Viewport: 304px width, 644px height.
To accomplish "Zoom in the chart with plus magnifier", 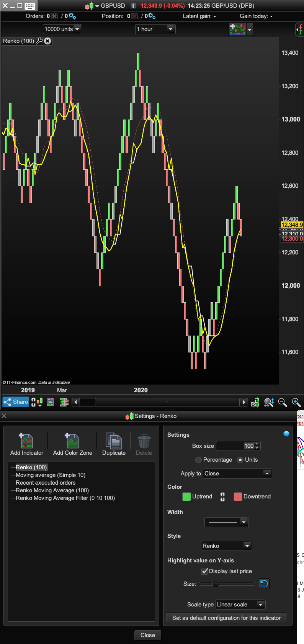I will point(296,402).
